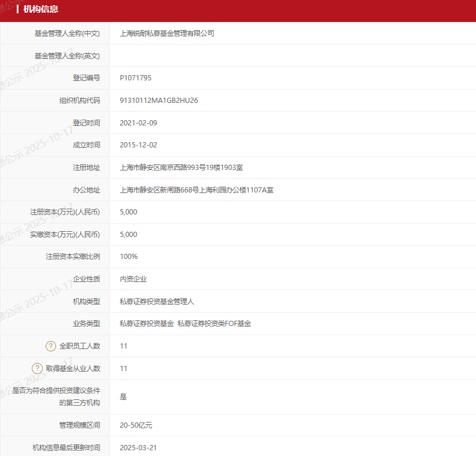
Task: Click the 100% paid-in ratio value
Action: coord(129,257)
